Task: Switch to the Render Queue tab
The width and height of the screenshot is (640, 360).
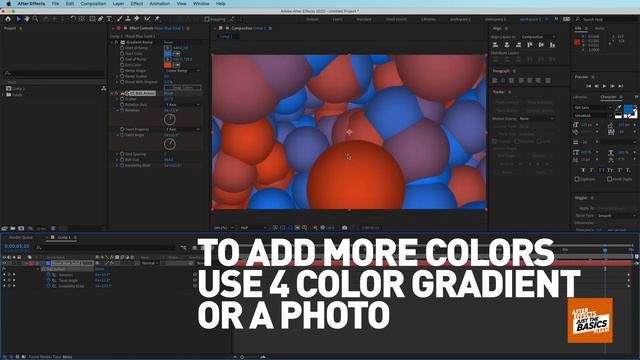Action: coord(21,237)
